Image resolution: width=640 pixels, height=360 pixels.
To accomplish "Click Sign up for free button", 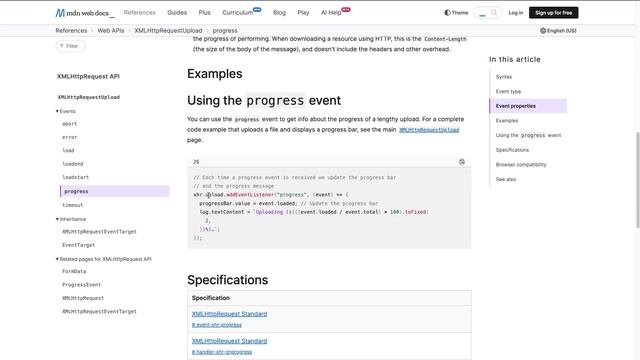I will coord(553,13).
